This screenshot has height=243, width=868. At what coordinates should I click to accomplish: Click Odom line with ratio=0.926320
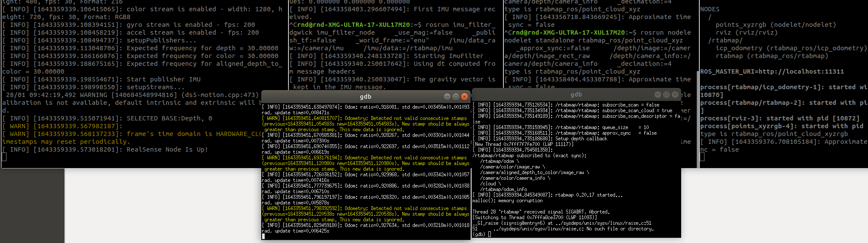[x=366, y=200]
